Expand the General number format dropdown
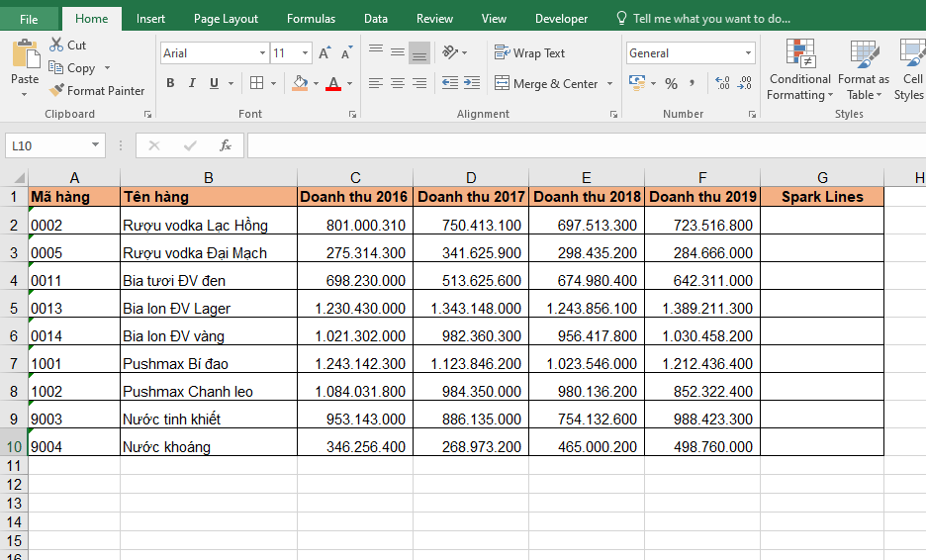The height and width of the screenshot is (560, 926). coord(748,53)
